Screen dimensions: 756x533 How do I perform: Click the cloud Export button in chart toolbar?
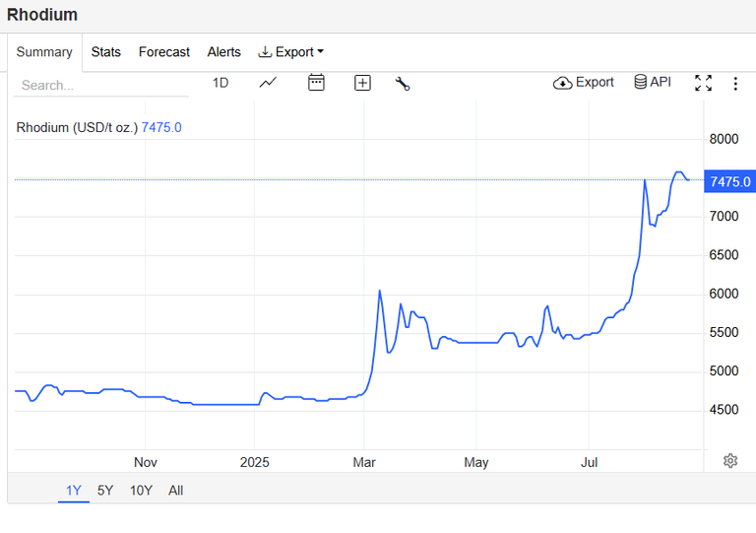(583, 83)
